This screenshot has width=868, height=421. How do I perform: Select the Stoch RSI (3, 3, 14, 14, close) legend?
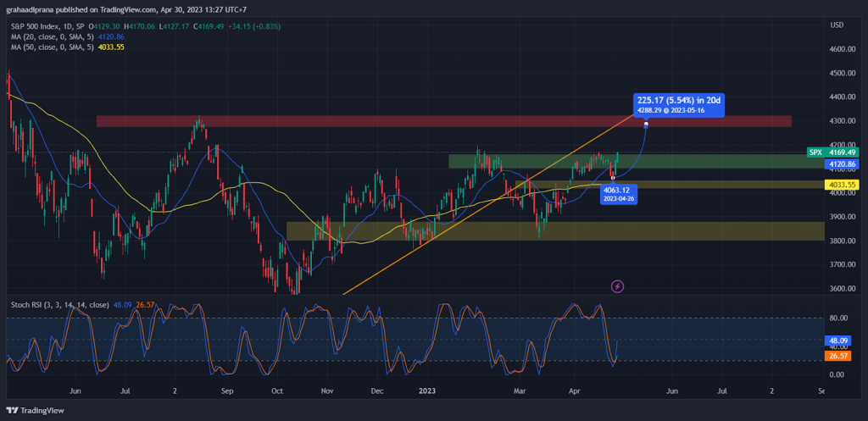(60, 304)
